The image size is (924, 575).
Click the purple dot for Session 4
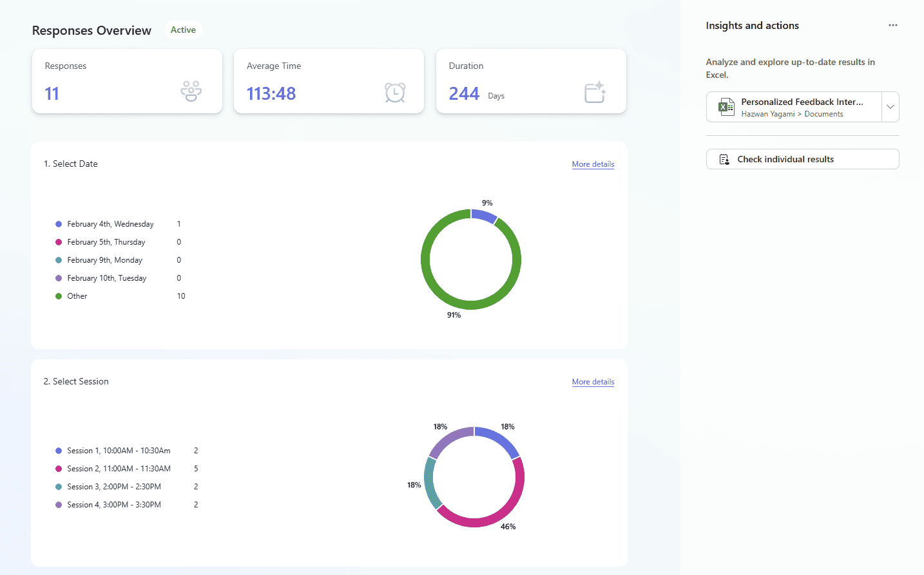(x=59, y=505)
